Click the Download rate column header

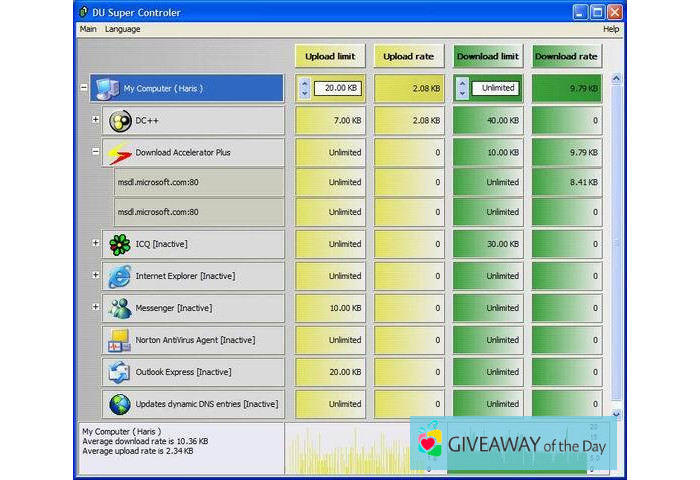coord(566,56)
